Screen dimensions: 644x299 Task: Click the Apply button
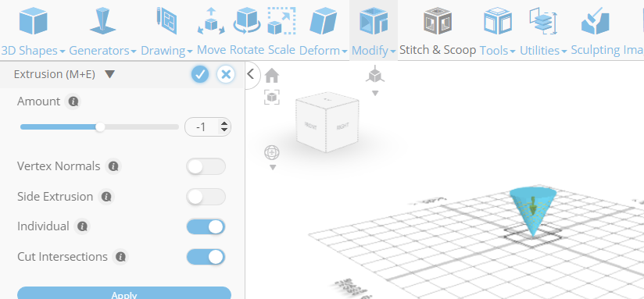(124, 293)
